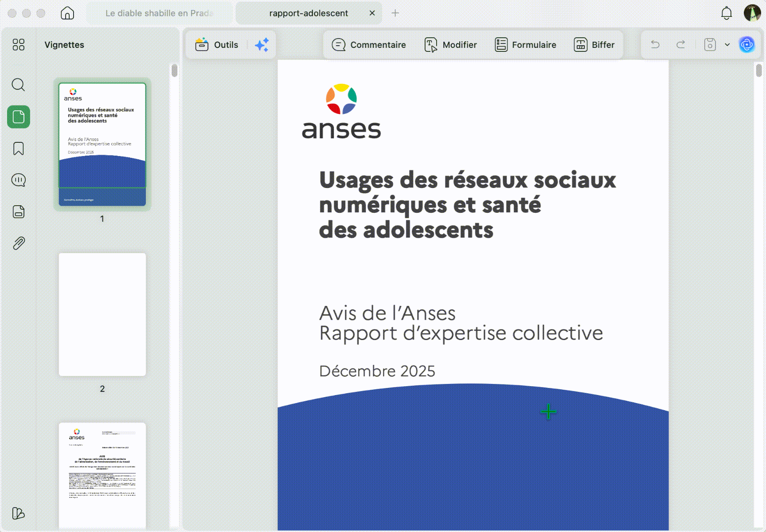The image size is (766, 532).
Task: Click the app logo icon at sidebar bottom
Action: click(x=19, y=513)
